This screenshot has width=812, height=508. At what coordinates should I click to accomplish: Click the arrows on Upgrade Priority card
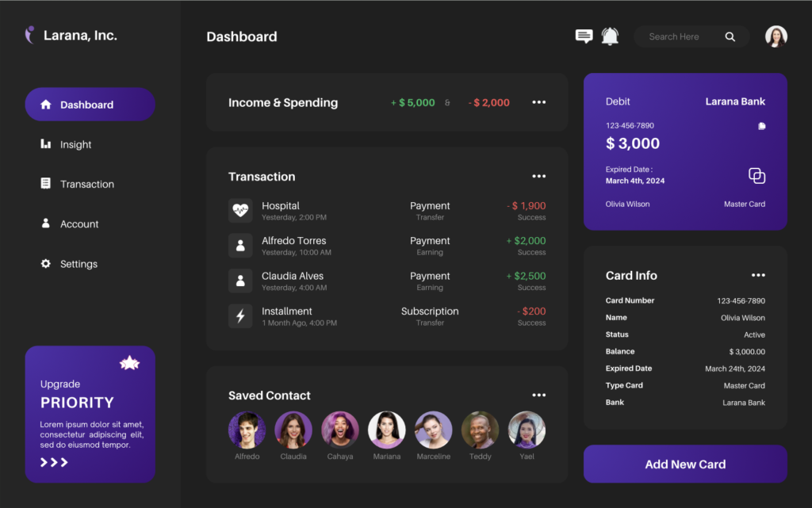point(54,462)
